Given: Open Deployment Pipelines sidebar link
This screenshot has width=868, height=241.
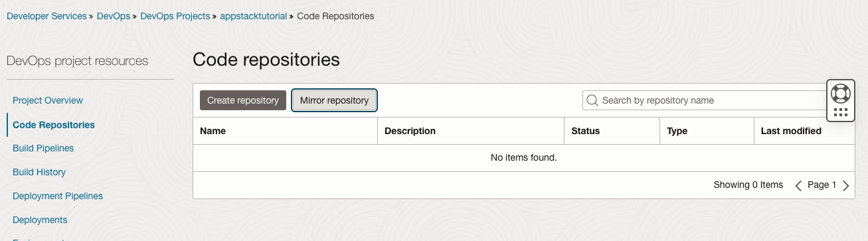Looking at the screenshot, I should [x=58, y=196].
